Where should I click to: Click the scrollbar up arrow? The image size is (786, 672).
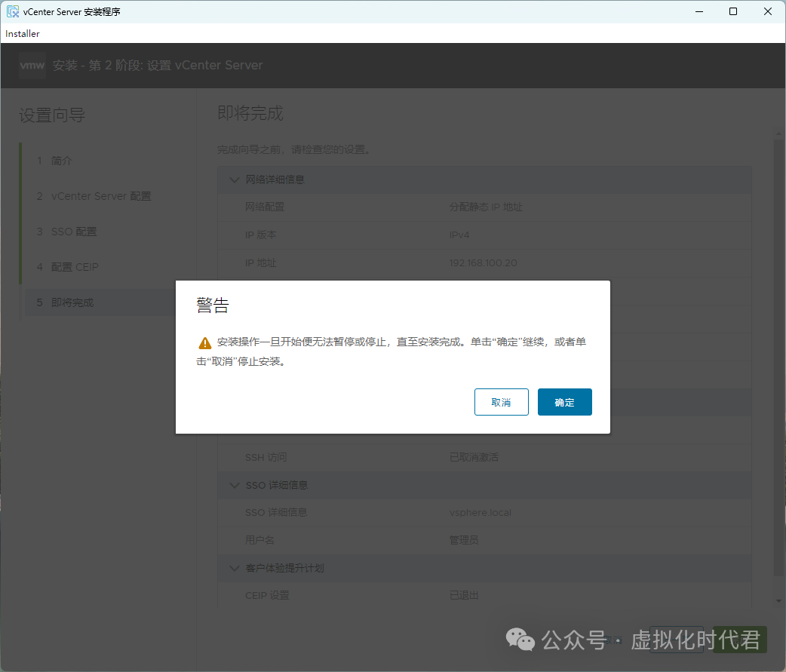(778, 133)
